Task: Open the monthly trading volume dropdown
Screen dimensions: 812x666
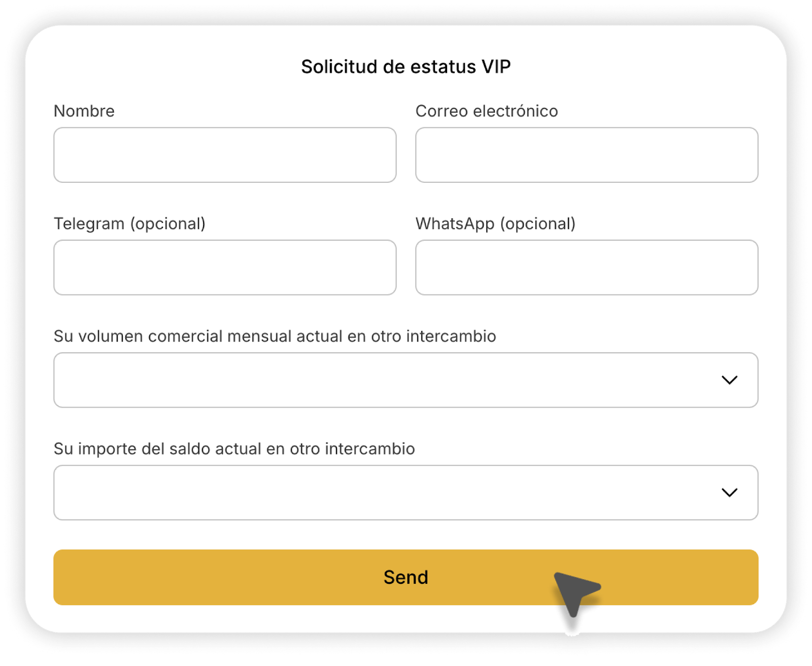Action: pos(386,380)
